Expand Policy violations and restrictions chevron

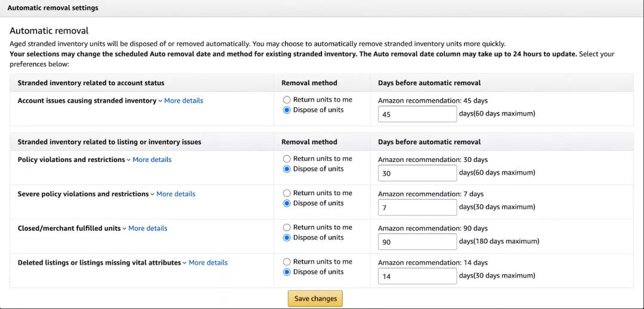pyautogui.click(x=129, y=160)
